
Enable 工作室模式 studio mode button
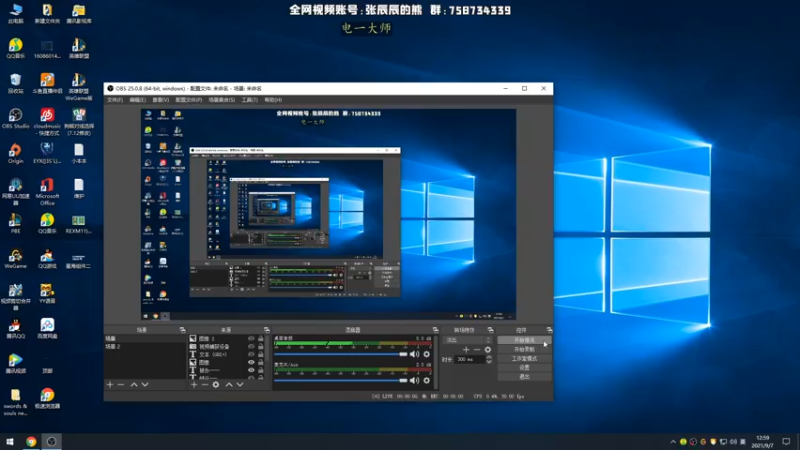click(524, 359)
